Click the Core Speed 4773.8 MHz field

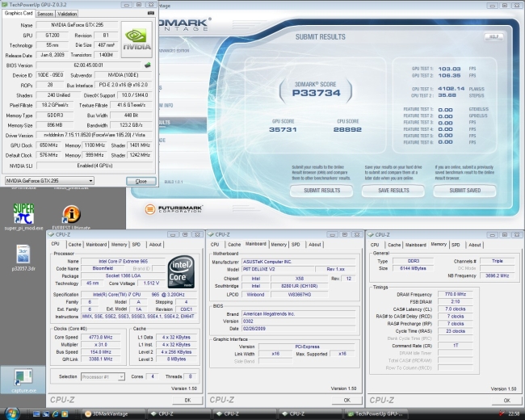(100, 338)
